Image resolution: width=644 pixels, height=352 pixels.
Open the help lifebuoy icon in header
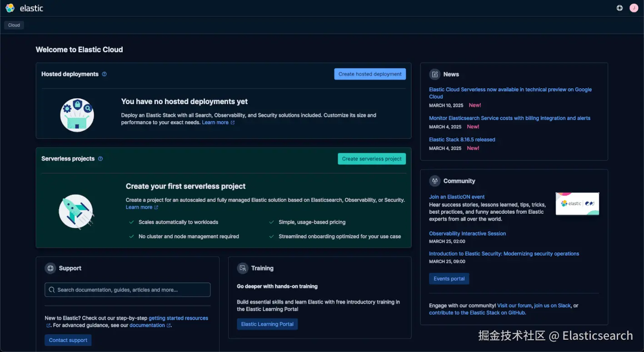tap(619, 8)
